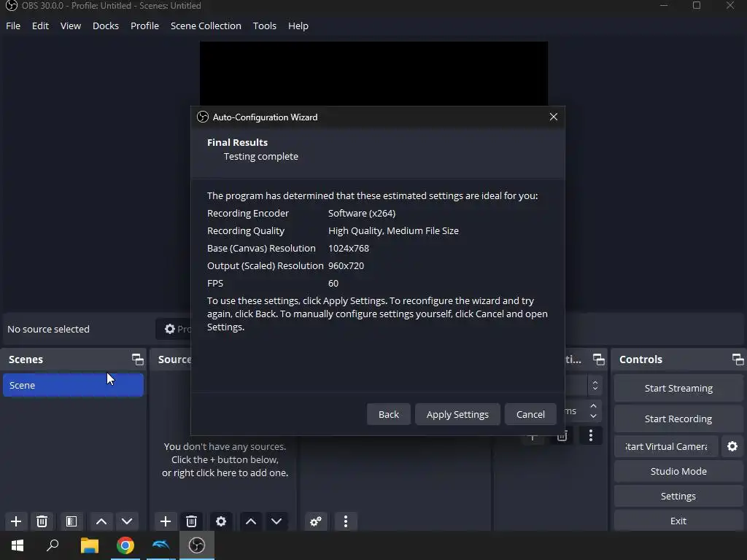747x560 pixels.
Task: Move scene up with the Scenes up arrow
Action: 101,521
